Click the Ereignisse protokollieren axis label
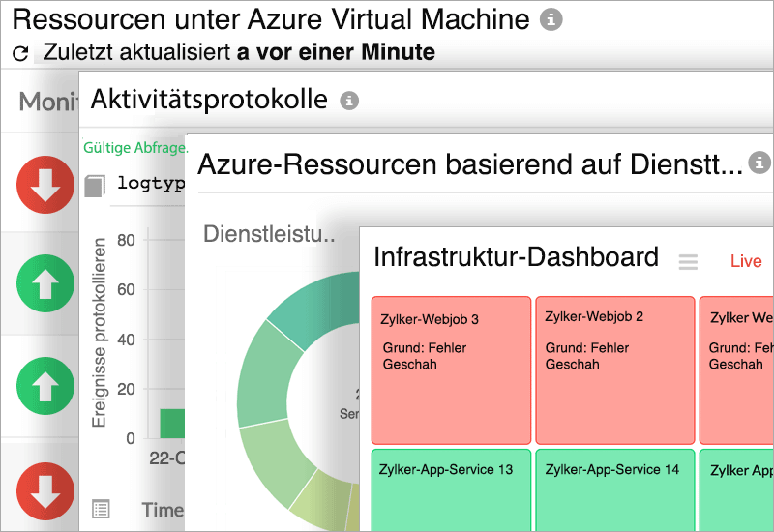 point(100,333)
